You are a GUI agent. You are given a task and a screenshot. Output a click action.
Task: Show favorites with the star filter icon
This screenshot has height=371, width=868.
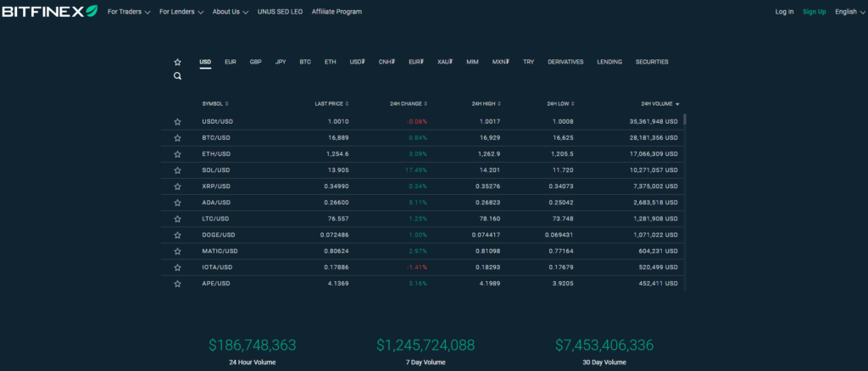177,63
